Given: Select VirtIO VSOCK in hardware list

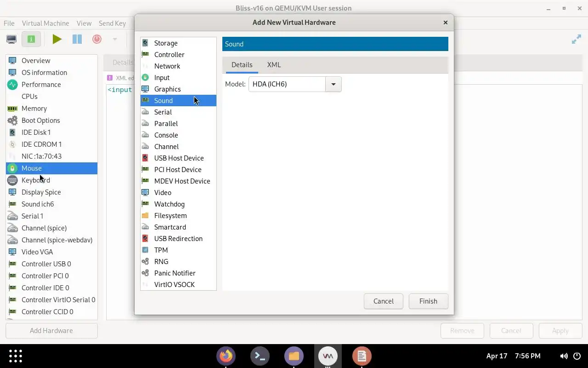Looking at the screenshot, I should pos(178,284).
